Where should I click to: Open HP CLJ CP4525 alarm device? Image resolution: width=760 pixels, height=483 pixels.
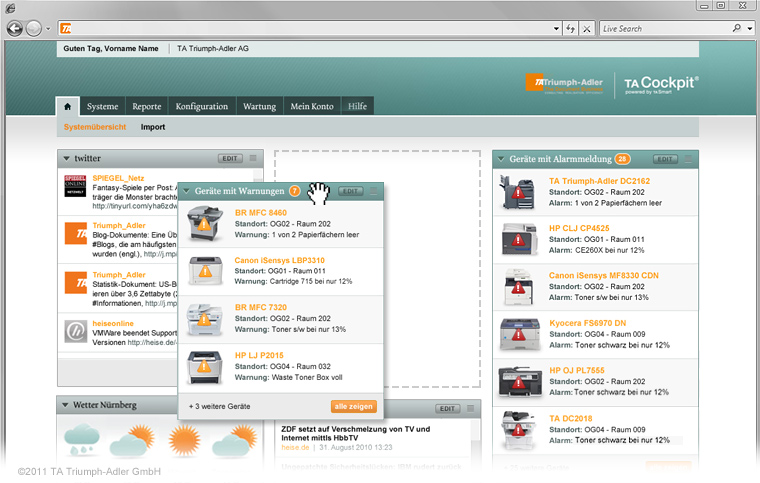tap(579, 228)
